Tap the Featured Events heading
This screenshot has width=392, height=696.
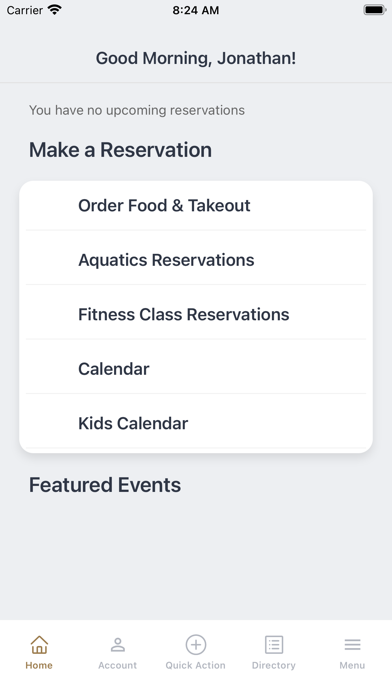coord(105,485)
